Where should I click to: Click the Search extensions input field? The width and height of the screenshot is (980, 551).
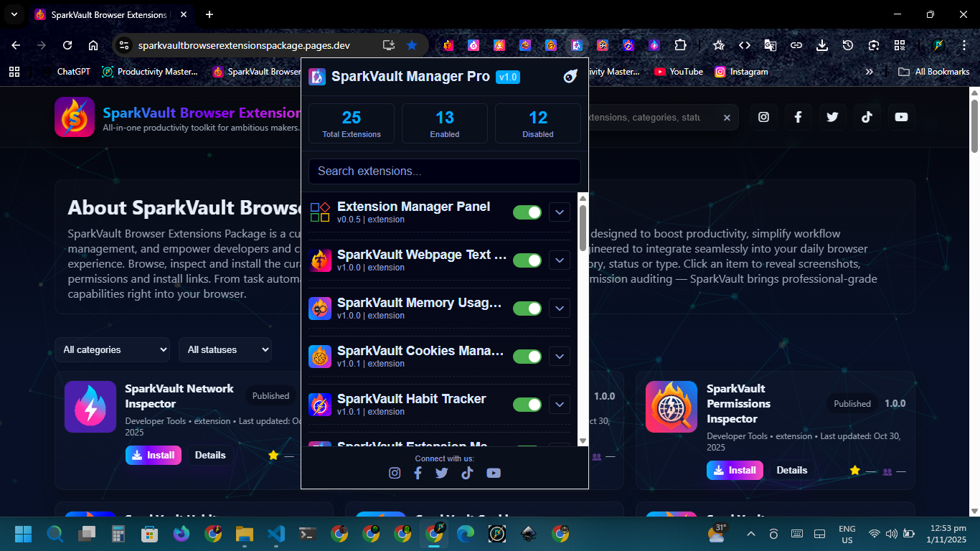pos(444,171)
